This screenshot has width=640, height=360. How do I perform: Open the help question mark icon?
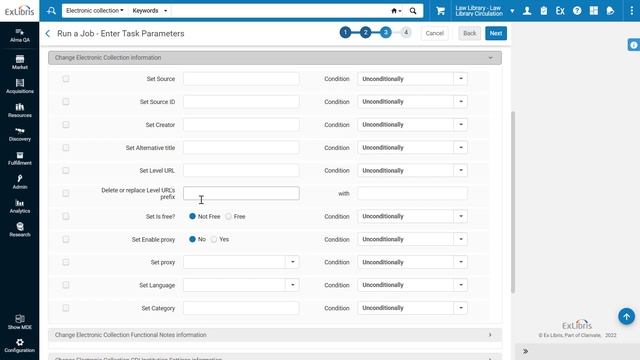tap(577, 11)
